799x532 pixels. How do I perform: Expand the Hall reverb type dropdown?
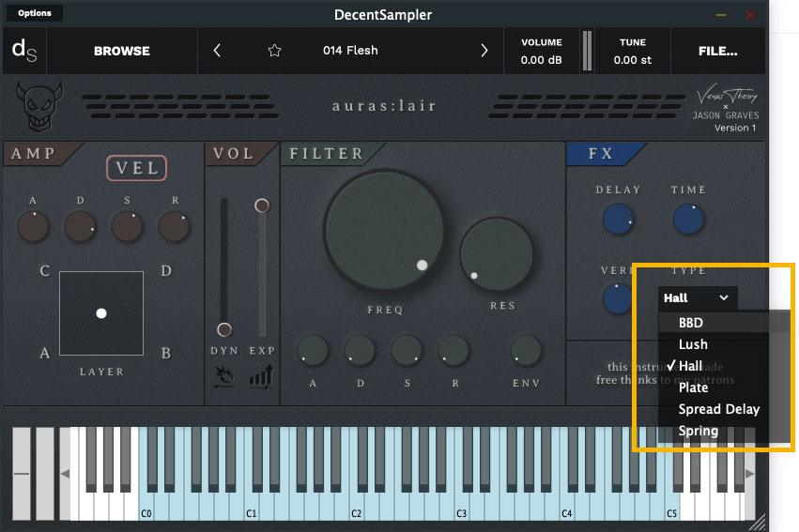point(696,297)
